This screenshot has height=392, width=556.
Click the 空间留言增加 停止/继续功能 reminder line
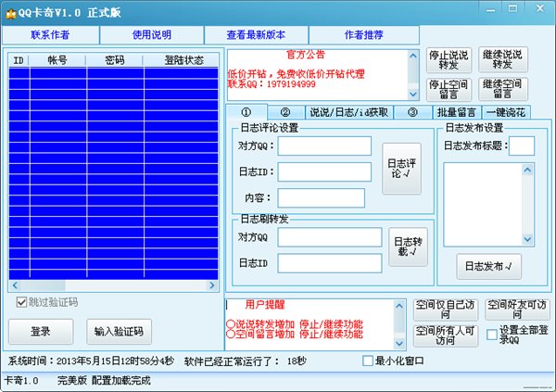[x=295, y=334]
